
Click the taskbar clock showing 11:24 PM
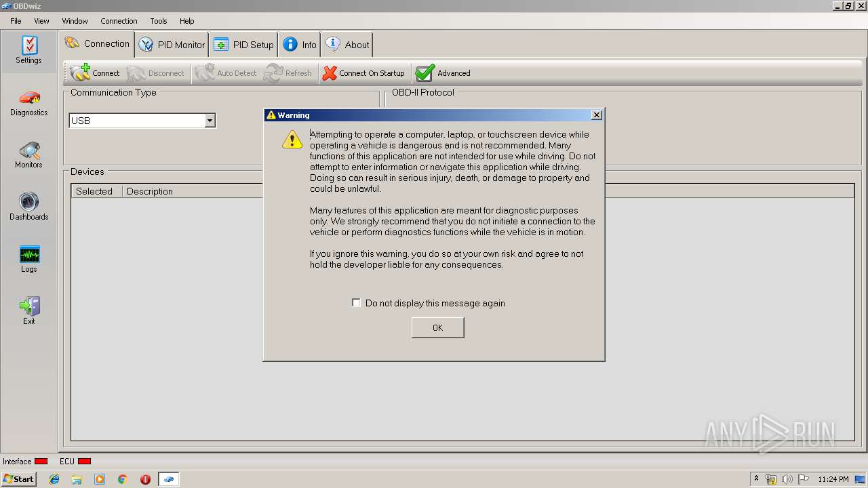click(x=833, y=479)
